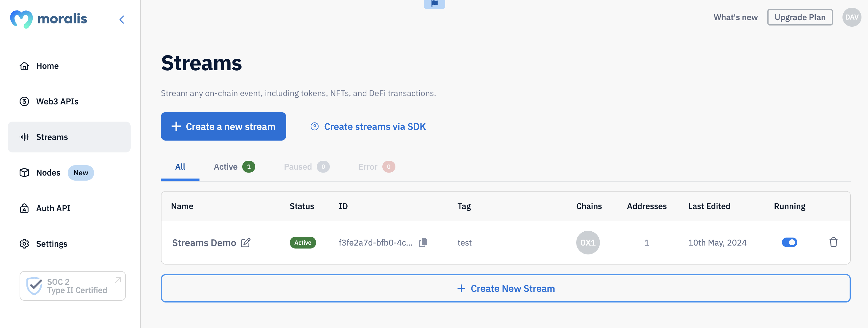The image size is (868, 328).
Task: Click the Active status badge of Streams Demo
Action: pos(302,243)
